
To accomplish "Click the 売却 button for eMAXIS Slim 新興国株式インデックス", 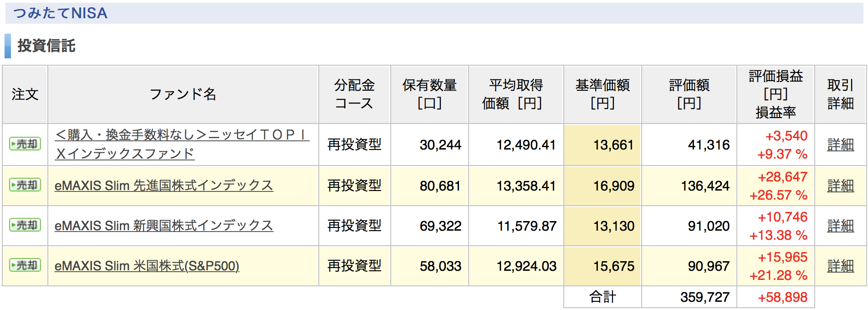I will pyautogui.click(x=25, y=225).
